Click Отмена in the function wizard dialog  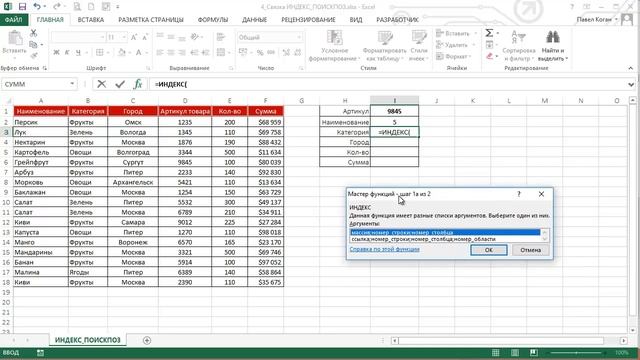pos(531,250)
